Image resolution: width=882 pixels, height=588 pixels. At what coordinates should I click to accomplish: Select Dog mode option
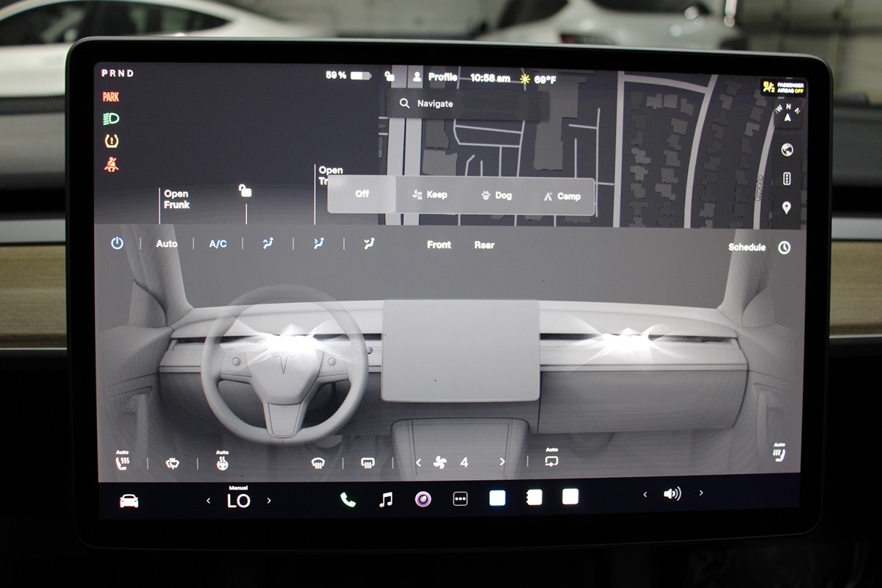pos(495,196)
